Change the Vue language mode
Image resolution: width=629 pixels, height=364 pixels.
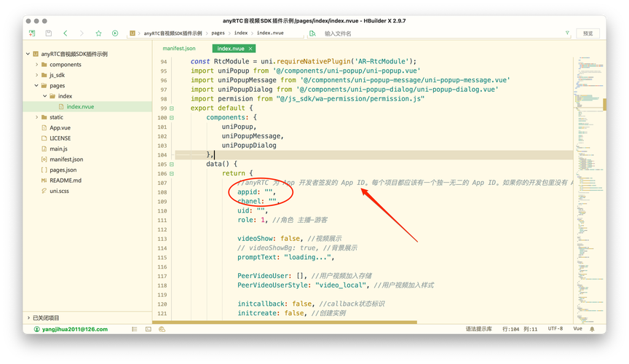click(x=577, y=328)
